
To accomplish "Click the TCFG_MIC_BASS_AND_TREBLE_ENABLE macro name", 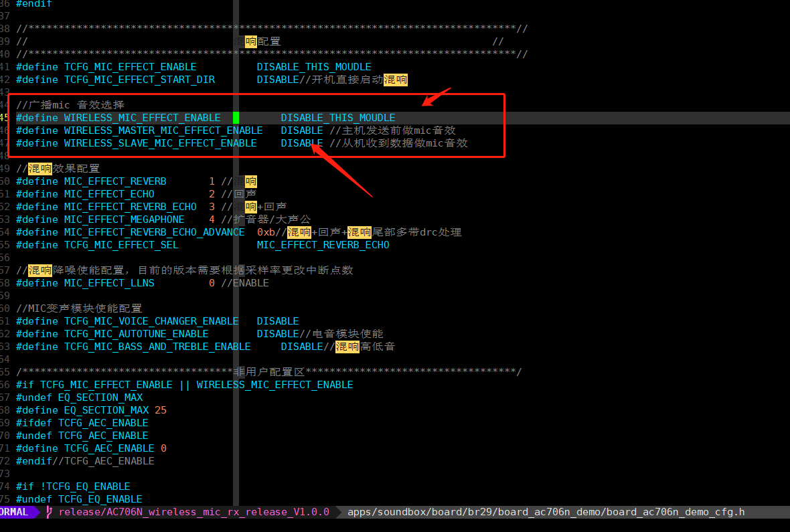I will click(x=157, y=347).
